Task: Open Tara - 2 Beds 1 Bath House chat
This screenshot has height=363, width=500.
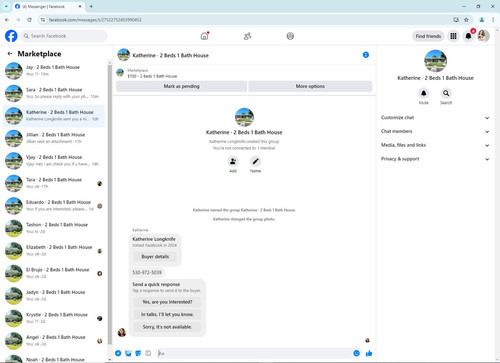Action: (x=54, y=183)
